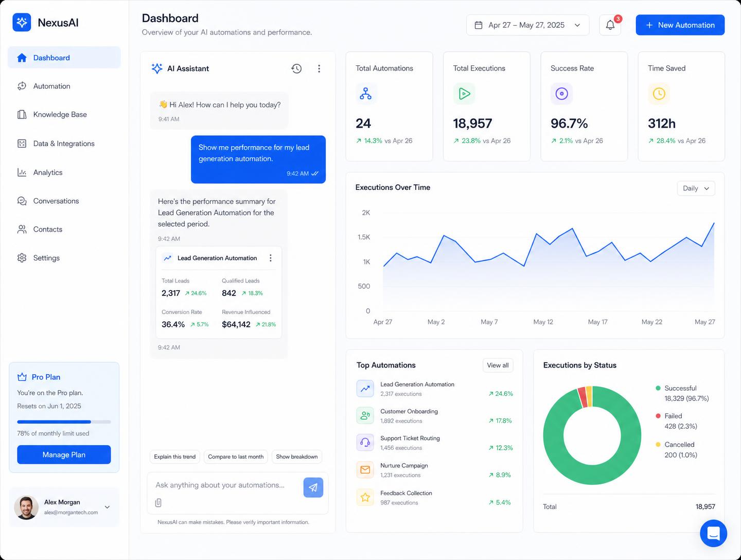The width and height of the screenshot is (741, 560).
Task: Click the send message paper-plane button
Action: 313,487
